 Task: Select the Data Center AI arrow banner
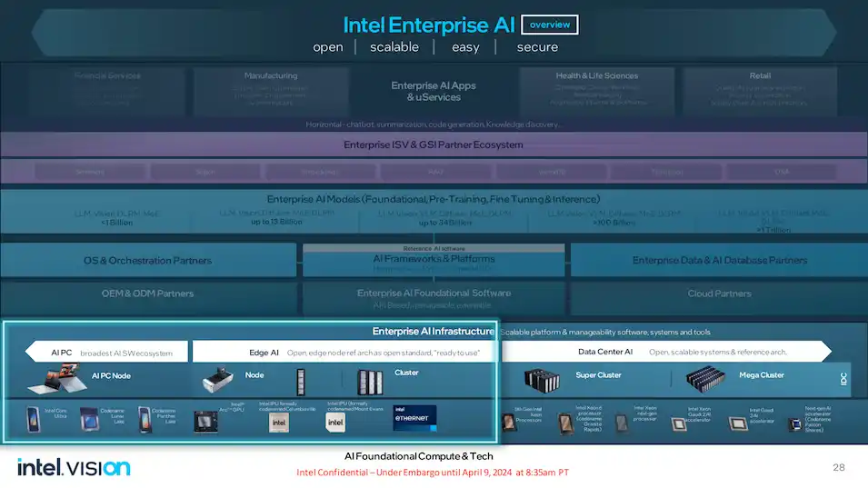coord(666,352)
